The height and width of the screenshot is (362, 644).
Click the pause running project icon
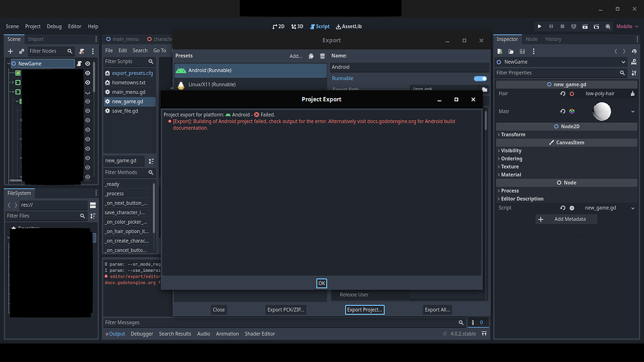551,26
